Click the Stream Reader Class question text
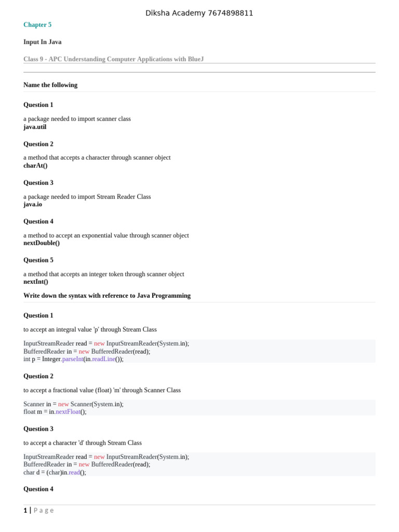The image size is (399, 532). [87, 196]
